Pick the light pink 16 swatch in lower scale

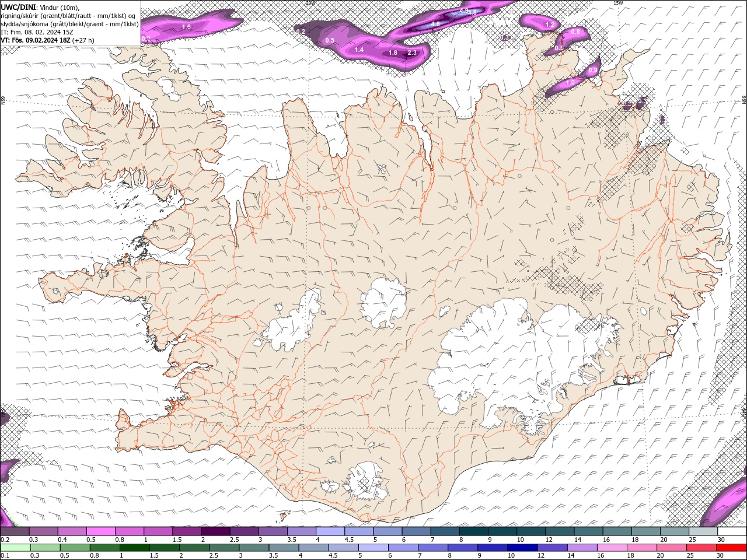[612, 547]
